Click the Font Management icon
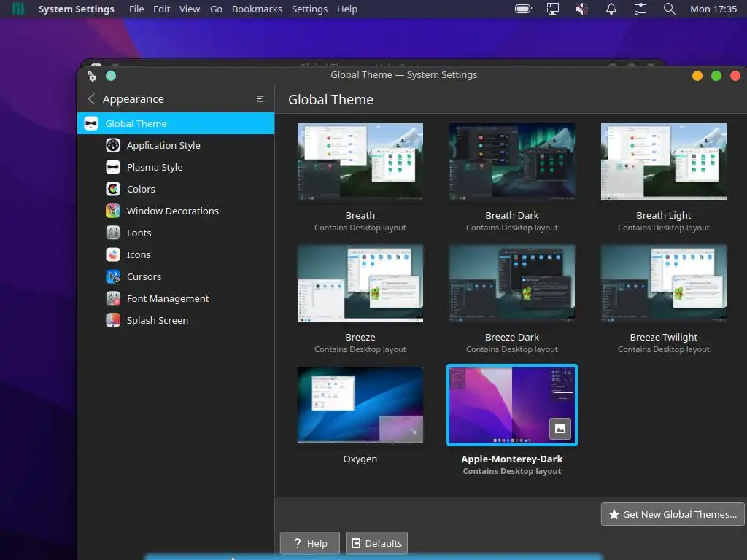Screen dimensions: 747x560 [x=113, y=298]
